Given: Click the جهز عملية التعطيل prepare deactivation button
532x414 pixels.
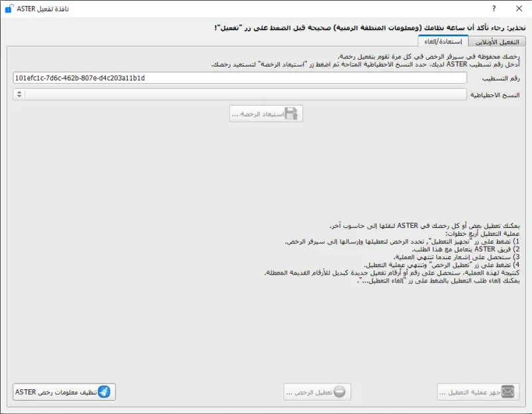Looking at the screenshot, I should 479,392.
